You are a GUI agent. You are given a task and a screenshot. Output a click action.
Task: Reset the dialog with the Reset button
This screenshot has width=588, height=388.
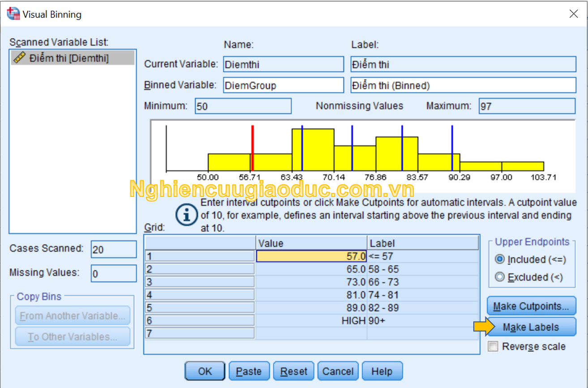[294, 371]
